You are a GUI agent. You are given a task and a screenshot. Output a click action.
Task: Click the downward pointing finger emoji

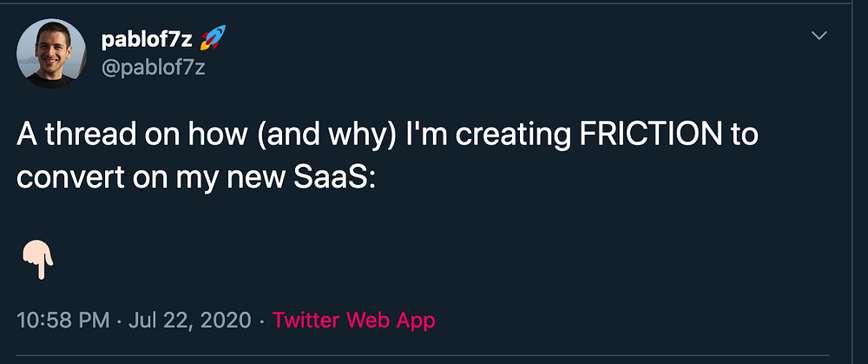[x=36, y=256]
